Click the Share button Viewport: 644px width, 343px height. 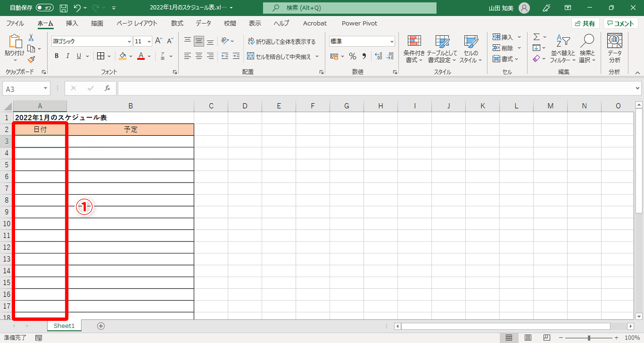pyautogui.click(x=585, y=23)
